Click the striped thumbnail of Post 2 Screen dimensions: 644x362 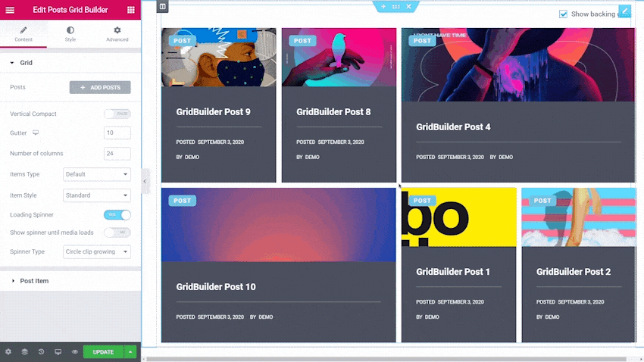tap(579, 217)
